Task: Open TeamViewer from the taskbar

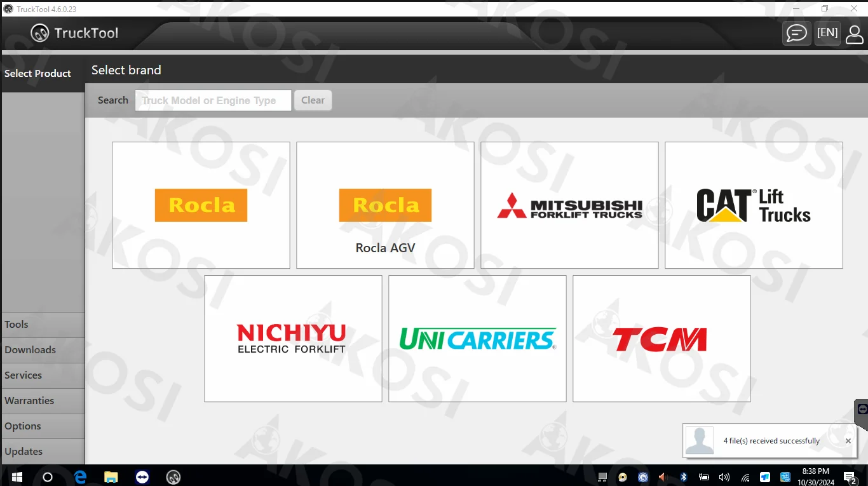Action: tap(142, 476)
